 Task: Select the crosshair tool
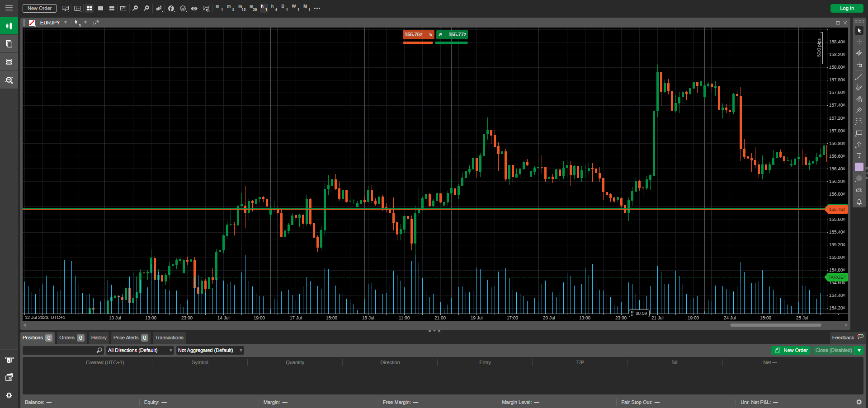[x=859, y=42]
